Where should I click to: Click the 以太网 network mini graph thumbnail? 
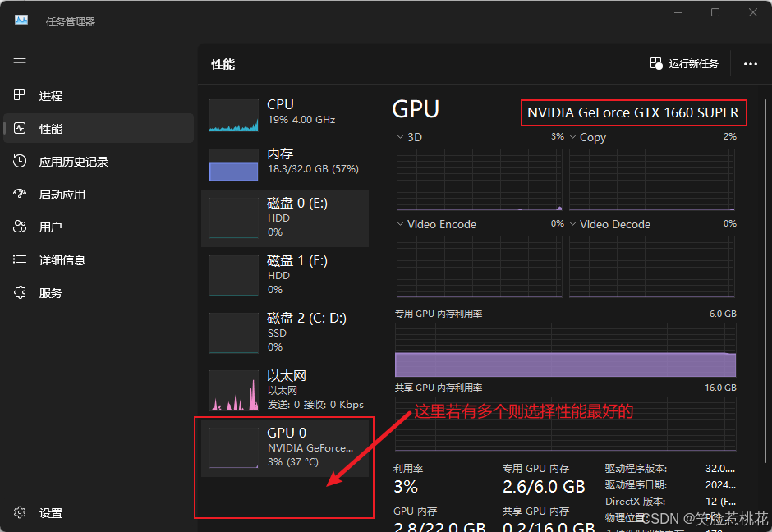[234, 391]
